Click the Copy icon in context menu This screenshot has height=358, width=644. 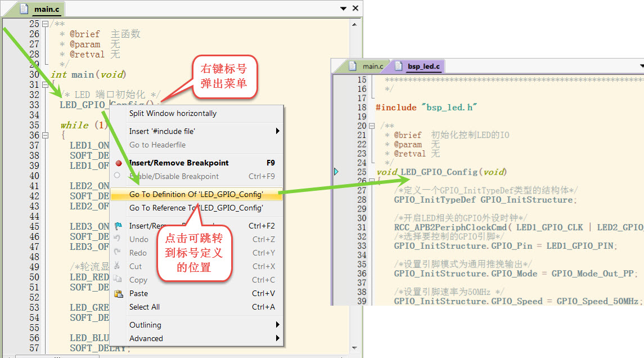[118, 280]
